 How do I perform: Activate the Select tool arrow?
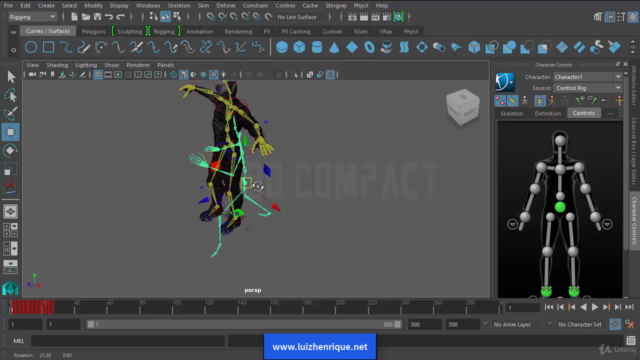[11, 76]
